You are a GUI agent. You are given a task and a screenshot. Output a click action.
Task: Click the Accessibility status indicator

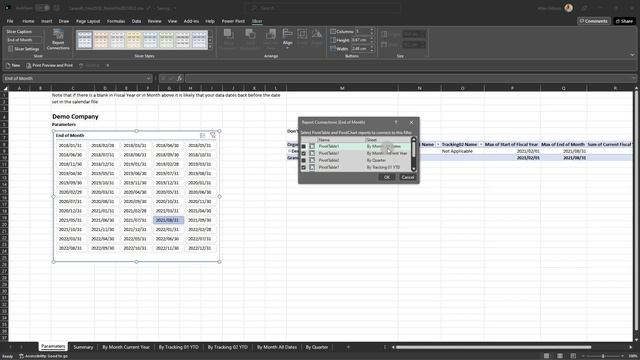coord(43,356)
